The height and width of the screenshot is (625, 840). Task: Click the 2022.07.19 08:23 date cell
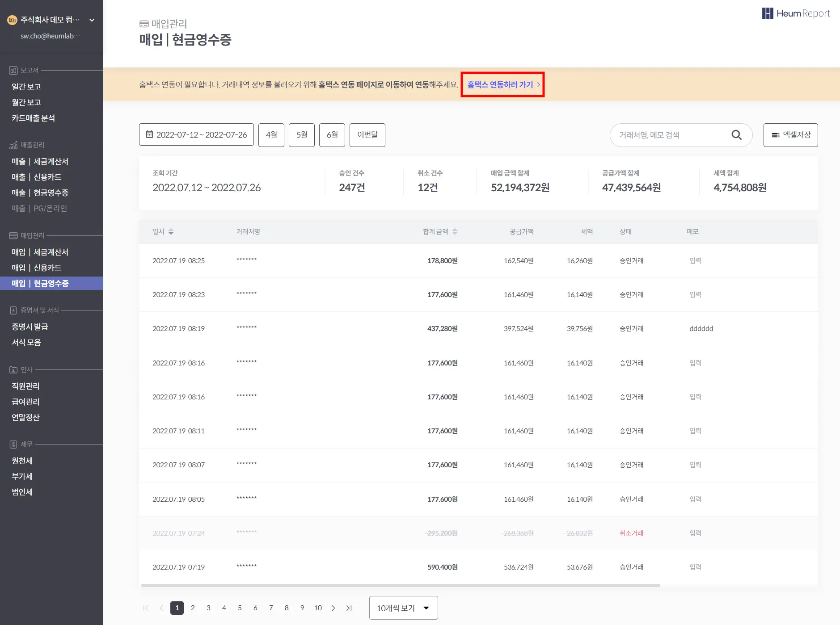178,295
